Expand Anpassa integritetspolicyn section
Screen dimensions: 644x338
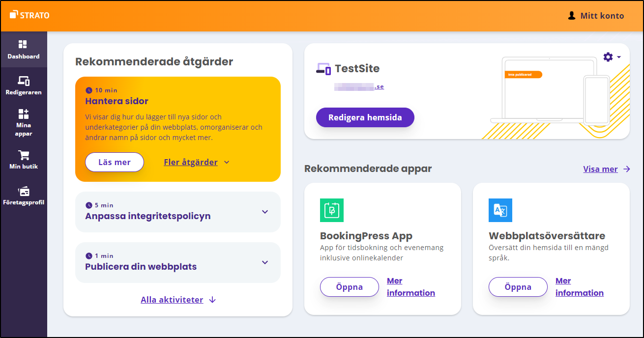(x=265, y=212)
